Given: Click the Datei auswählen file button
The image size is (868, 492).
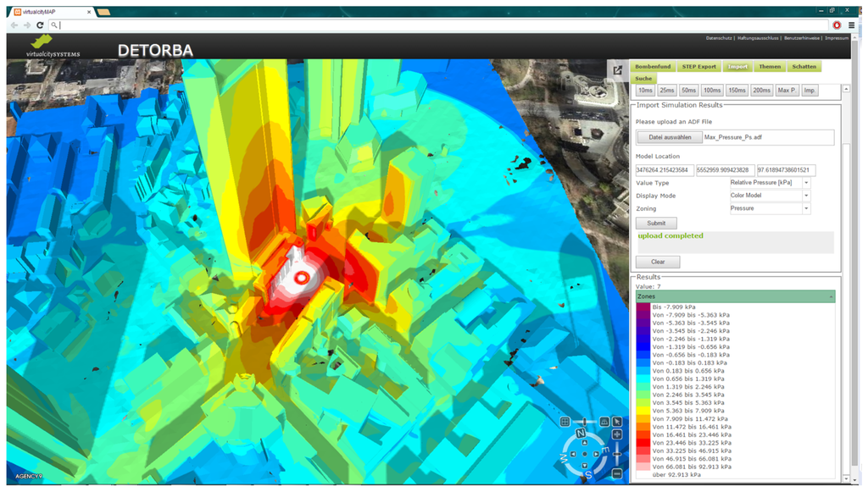Looking at the screenshot, I should pyautogui.click(x=669, y=137).
